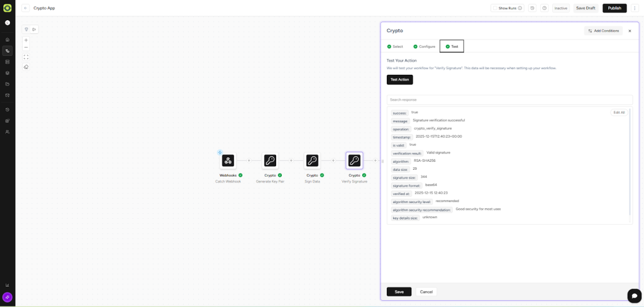The image size is (644, 307).
Task: Click Add Conditions in the Crypto panel
Action: (x=603, y=31)
